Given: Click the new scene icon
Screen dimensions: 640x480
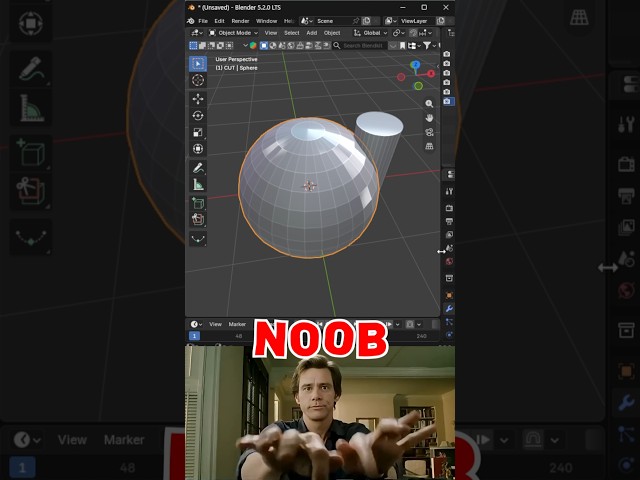Looking at the screenshot, I should point(367,21).
